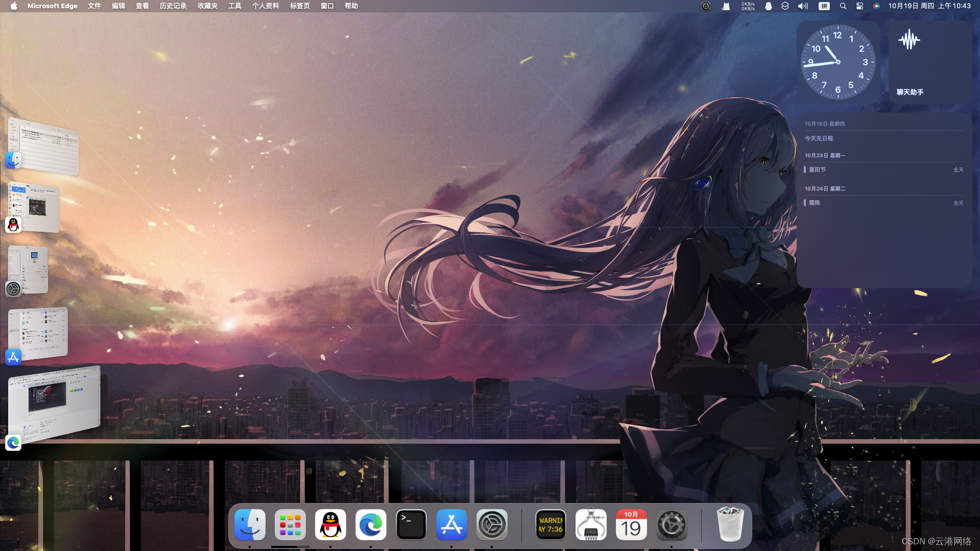
Task: Open the 工具 menu
Action: 235,6
